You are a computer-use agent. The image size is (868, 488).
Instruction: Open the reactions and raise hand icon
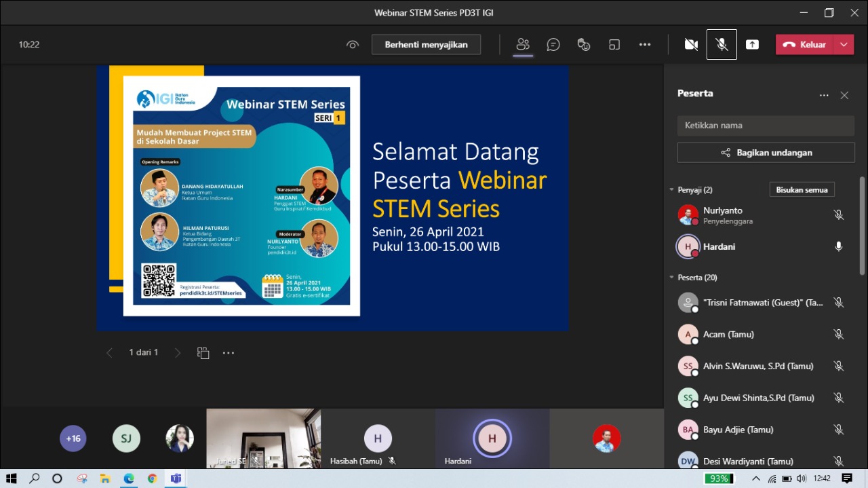coord(584,45)
